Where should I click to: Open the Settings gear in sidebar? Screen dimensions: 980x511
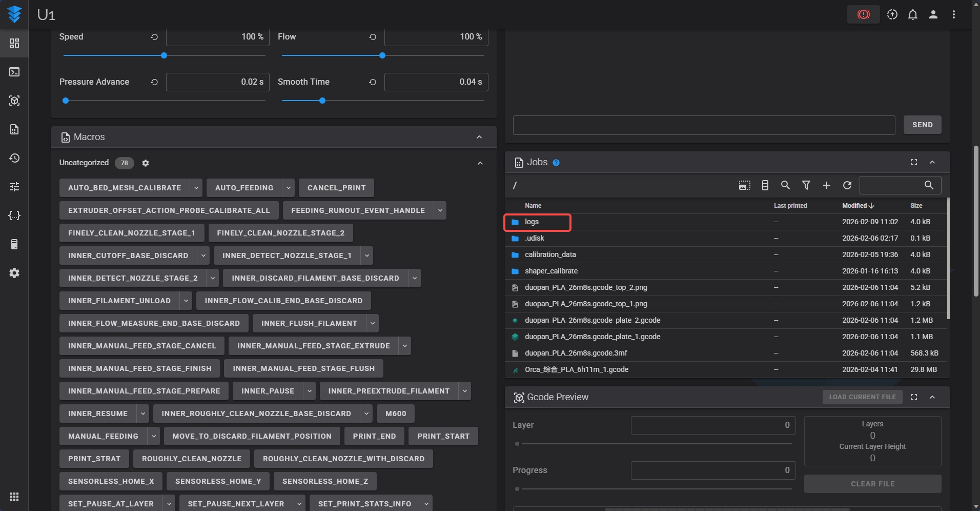point(14,273)
